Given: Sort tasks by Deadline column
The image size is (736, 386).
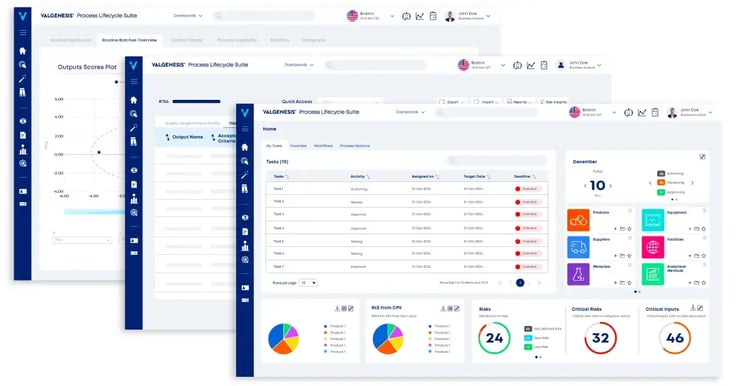Looking at the screenshot, I should pyautogui.click(x=525, y=177).
